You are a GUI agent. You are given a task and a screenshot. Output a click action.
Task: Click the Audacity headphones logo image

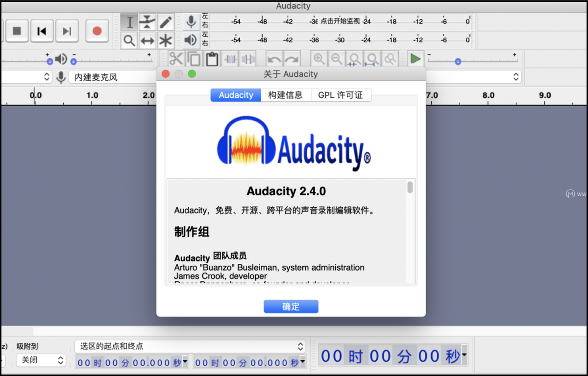[x=294, y=143]
